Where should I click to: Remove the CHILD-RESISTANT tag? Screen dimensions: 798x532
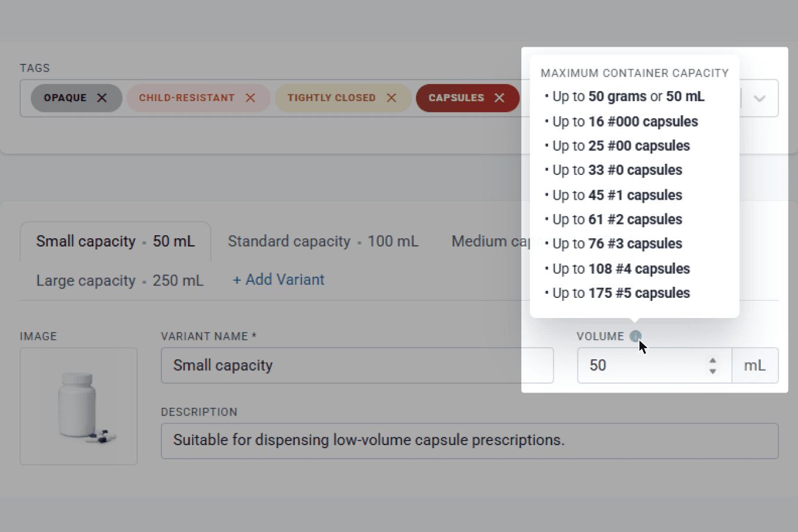[x=251, y=98]
